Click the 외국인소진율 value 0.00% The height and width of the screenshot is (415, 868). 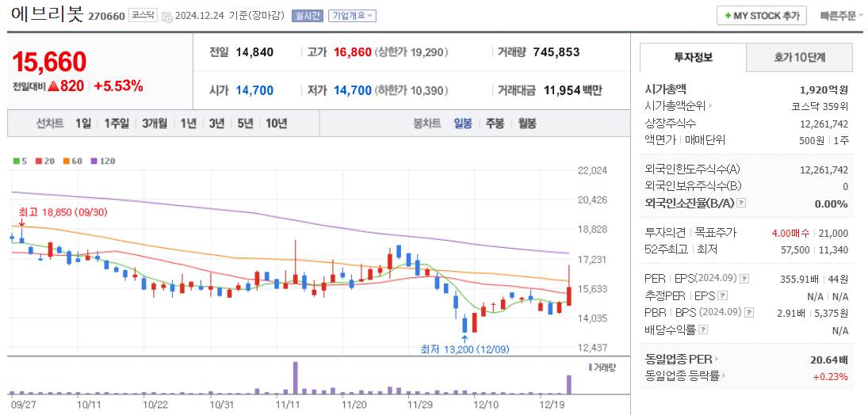(x=831, y=204)
